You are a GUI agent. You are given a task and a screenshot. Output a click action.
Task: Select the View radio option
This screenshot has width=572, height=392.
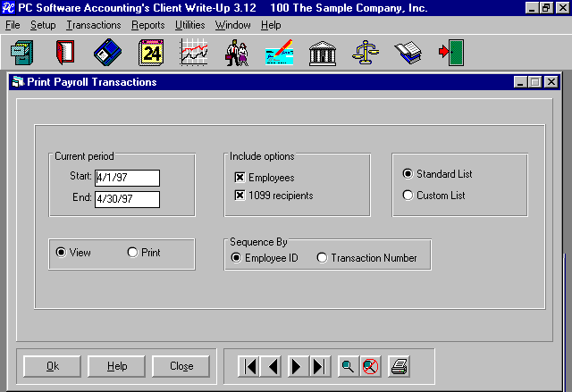click(x=61, y=252)
